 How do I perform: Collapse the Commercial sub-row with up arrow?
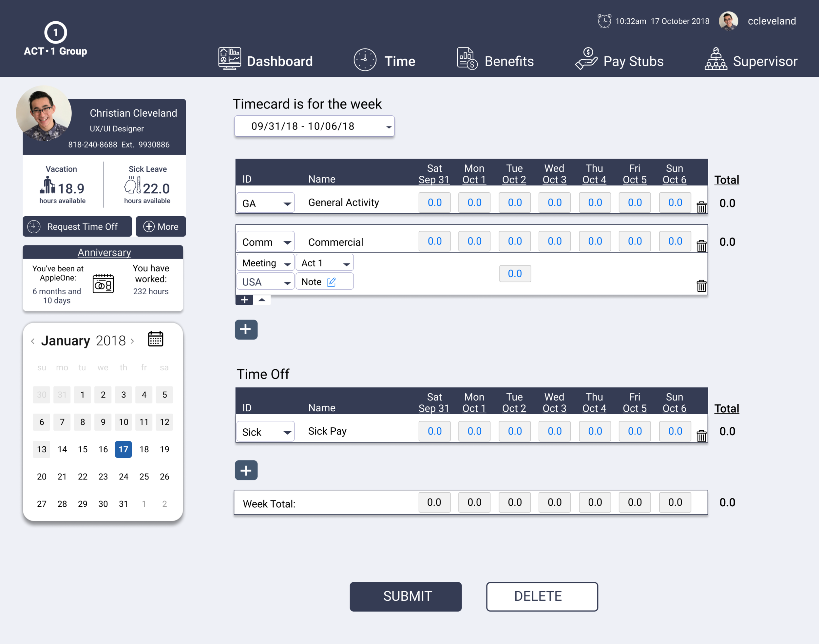point(262,300)
